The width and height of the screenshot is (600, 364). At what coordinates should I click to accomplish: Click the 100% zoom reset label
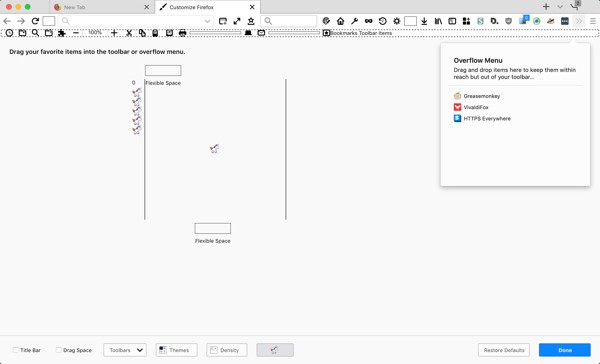point(95,32)
